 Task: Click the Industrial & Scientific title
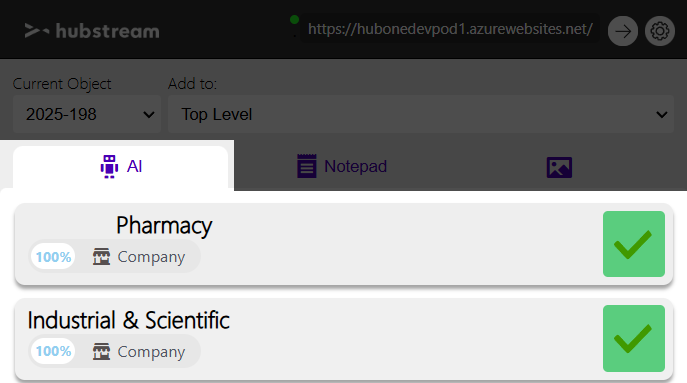coord(128,320)
